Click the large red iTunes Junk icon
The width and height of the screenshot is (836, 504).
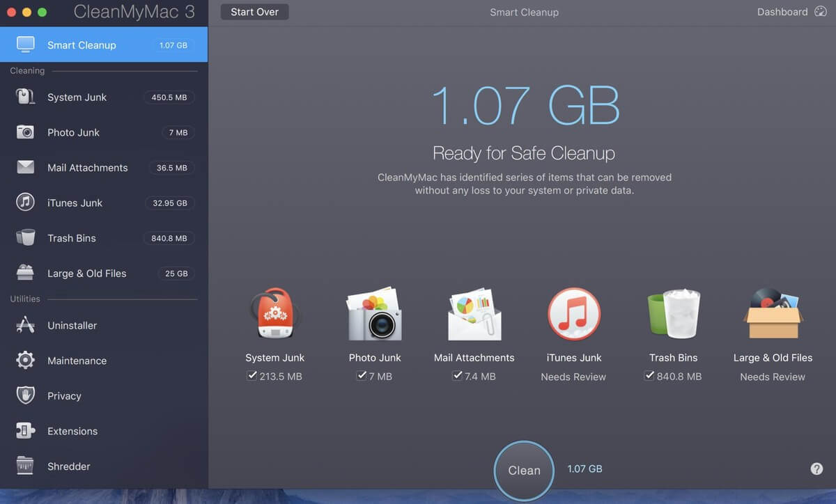[x=574, y=314]
